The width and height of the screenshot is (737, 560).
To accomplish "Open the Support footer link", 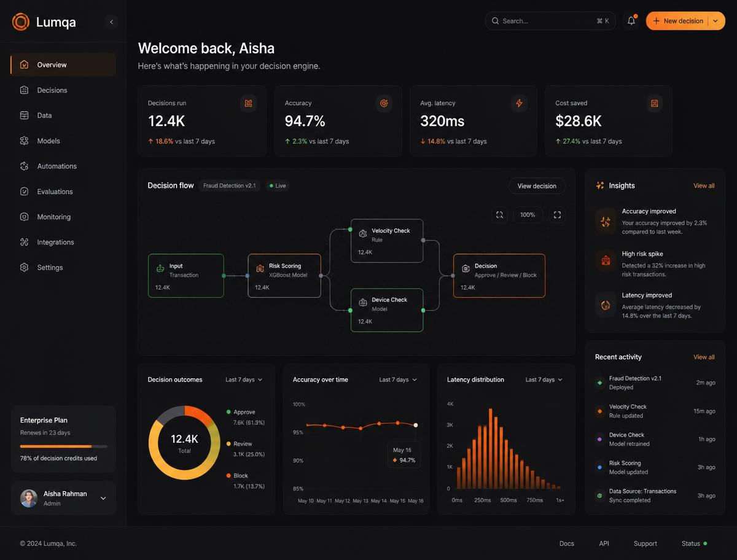I will point(645,543).
